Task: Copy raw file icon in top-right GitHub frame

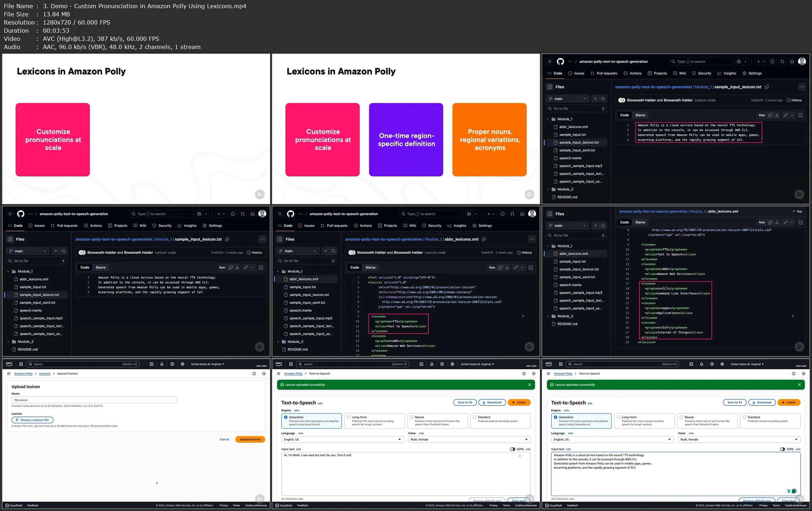Action: click(x=770, y=115)
